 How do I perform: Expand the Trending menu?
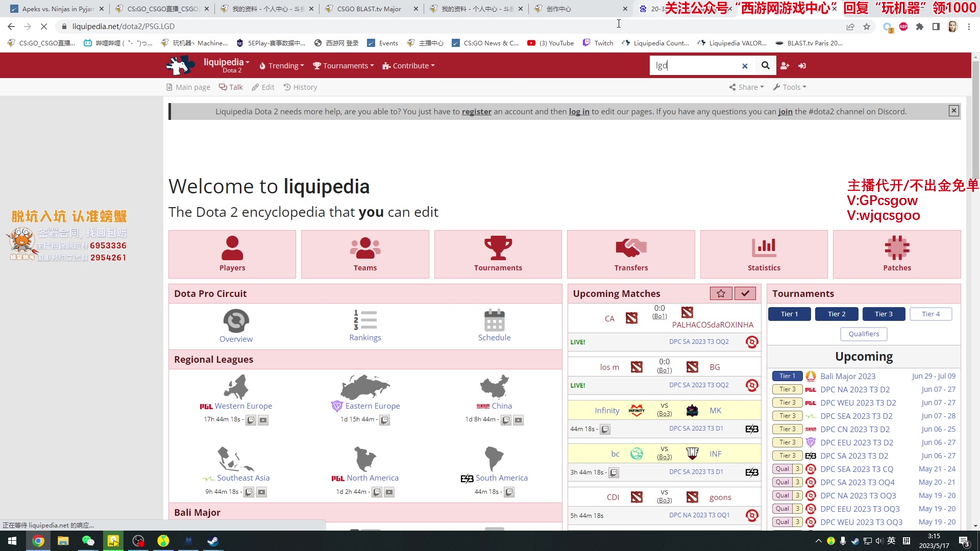[x=281, y=66]
